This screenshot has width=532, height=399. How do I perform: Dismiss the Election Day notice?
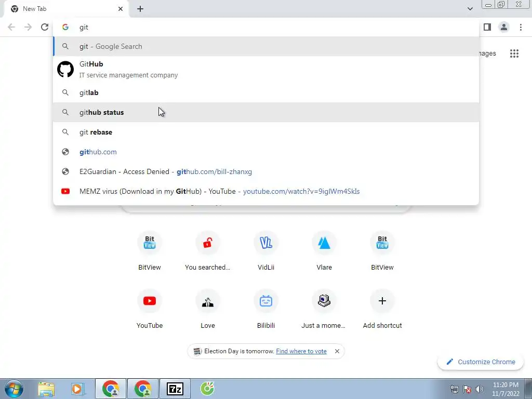coord(337,351)
